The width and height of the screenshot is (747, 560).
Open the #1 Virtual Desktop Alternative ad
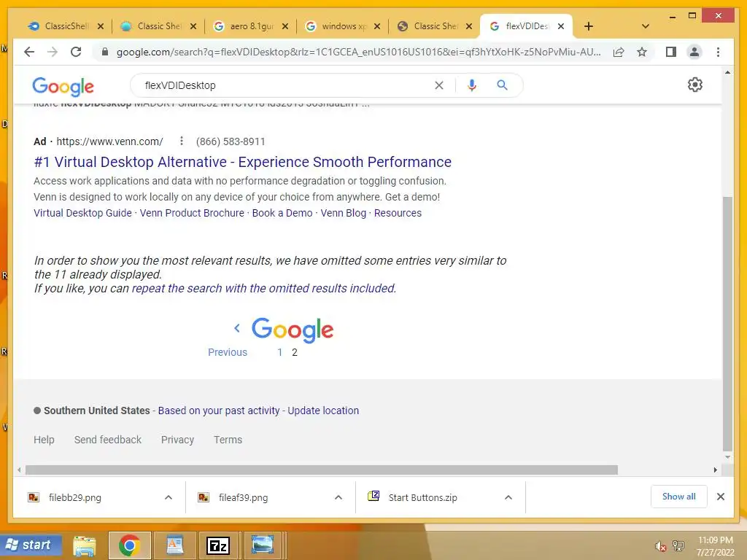click(x=242, y=162)
